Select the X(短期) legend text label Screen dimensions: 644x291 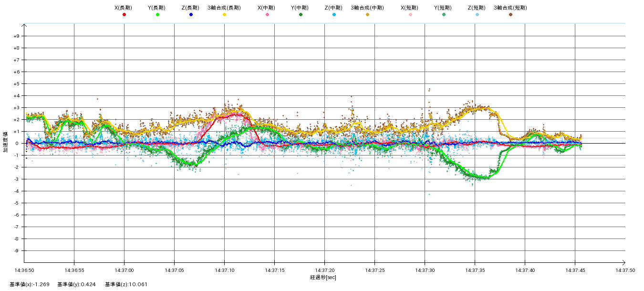point(409,8)
